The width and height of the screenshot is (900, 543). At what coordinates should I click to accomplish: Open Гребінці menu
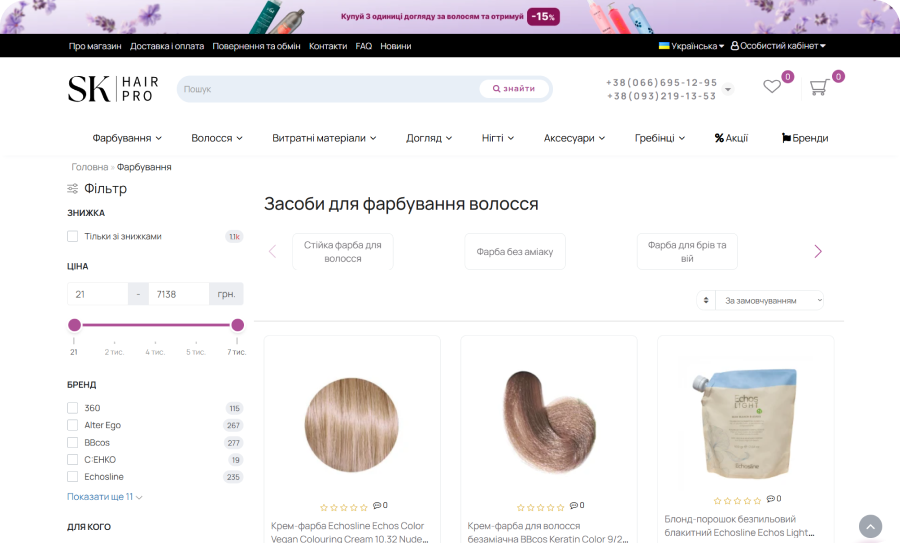[x=660, y=138]
